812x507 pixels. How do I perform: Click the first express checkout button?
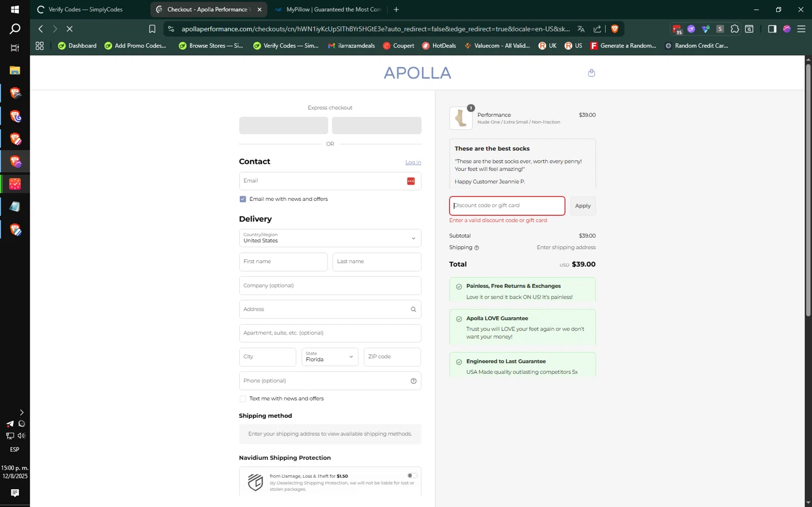click(284, 126)
